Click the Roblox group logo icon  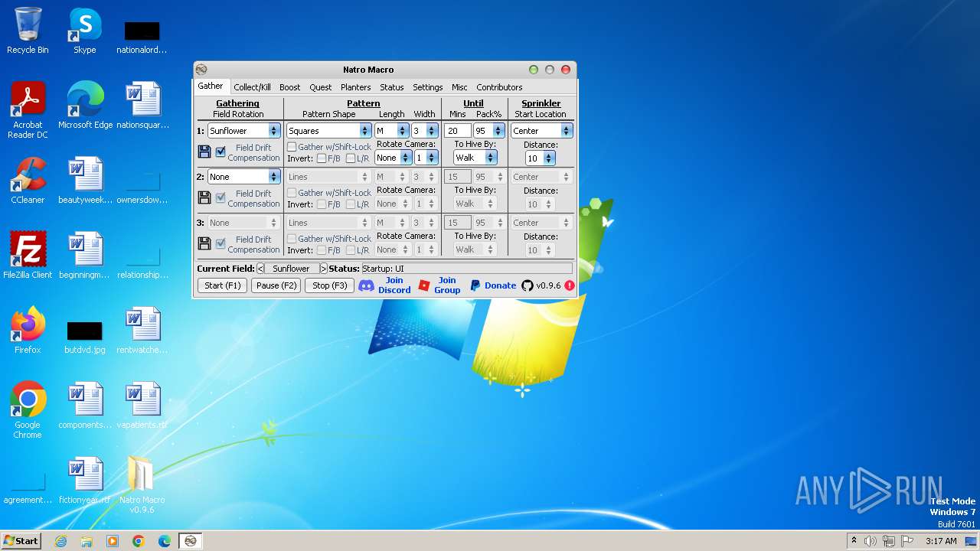pyautogui.click(x=424, y=285)
